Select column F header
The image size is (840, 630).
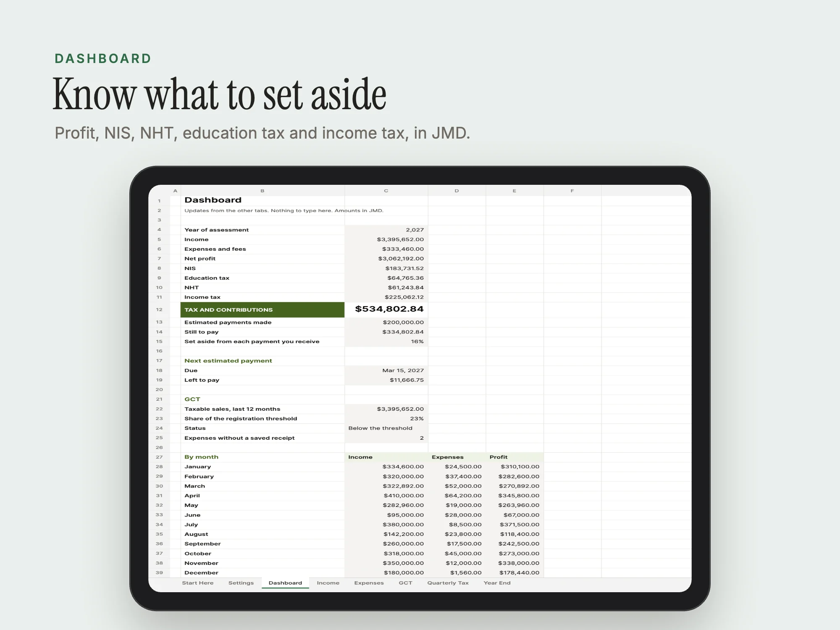(x=572, y=191)
